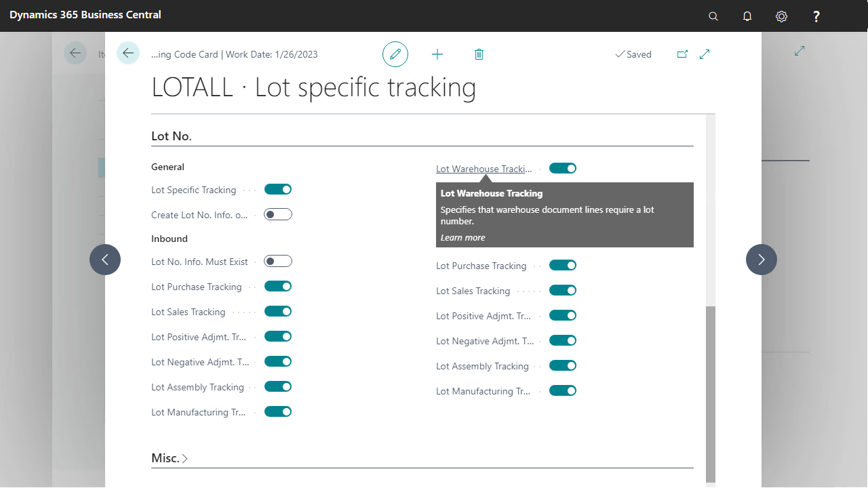Screen dimensions: 868x488
Task: Click the Lot Warehouse Tracking field label
Action: click(x=484, y=169)
